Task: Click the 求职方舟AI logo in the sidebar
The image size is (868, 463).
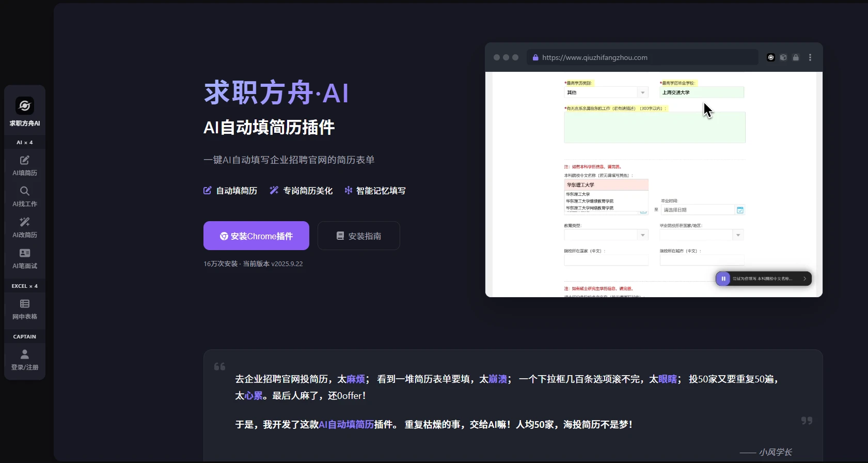Action: click(x=24, y=106)
